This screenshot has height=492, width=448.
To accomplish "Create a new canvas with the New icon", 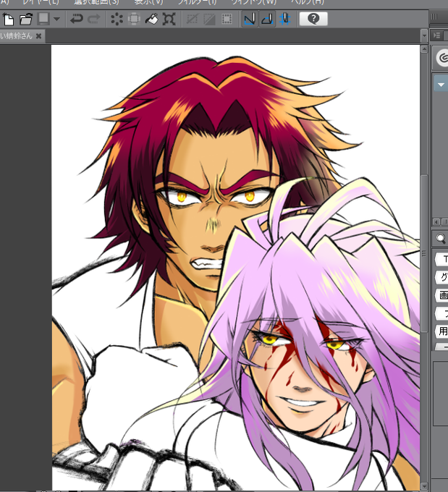I will click(8, 19).
